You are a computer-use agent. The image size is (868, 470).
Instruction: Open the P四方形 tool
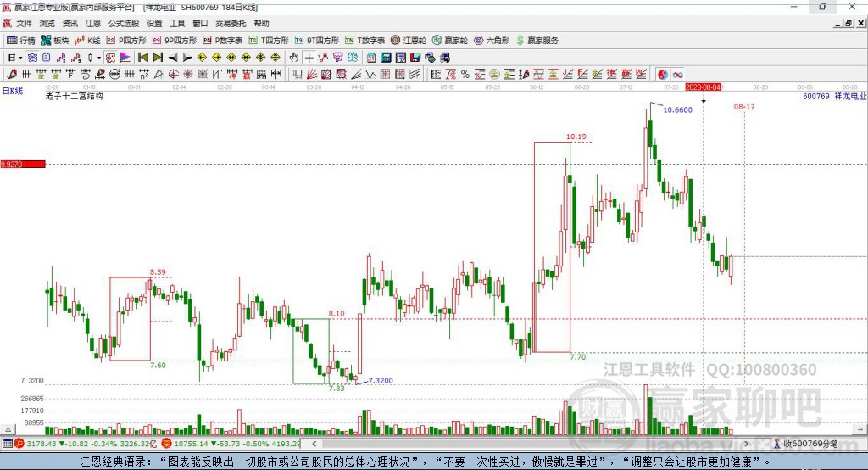tap(126, 41)
